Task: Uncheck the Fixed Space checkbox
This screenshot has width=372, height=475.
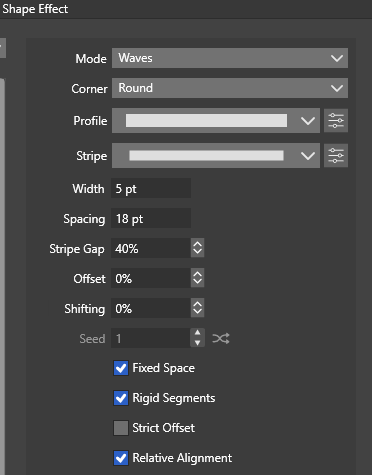Action: (x=121, y=368)
